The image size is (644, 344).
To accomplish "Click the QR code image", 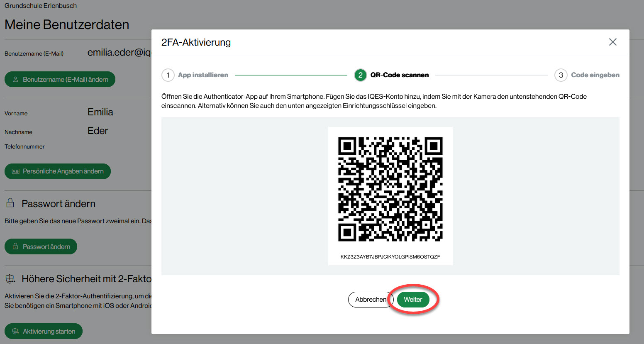I will (x=390, y=189).
